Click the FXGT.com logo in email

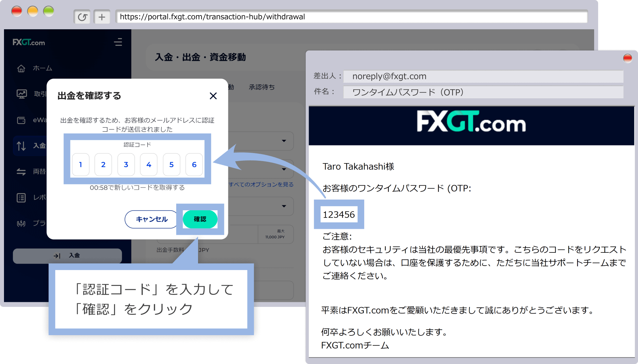471,122
